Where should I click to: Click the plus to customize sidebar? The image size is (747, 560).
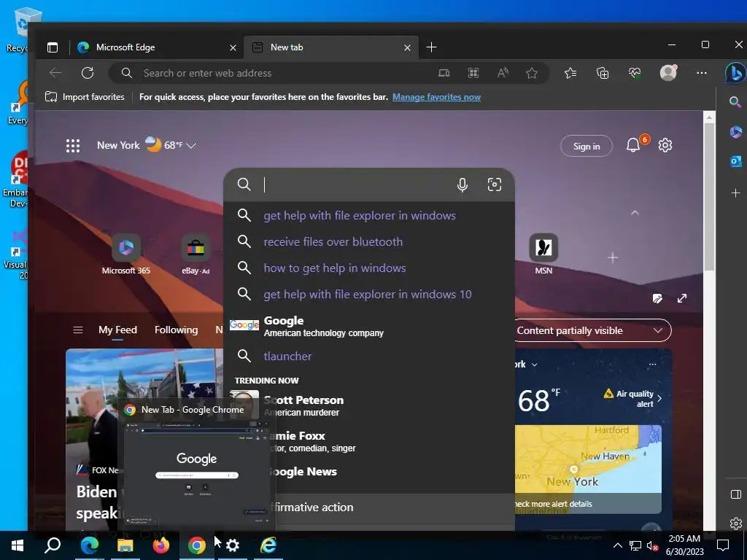coord(735,192)
